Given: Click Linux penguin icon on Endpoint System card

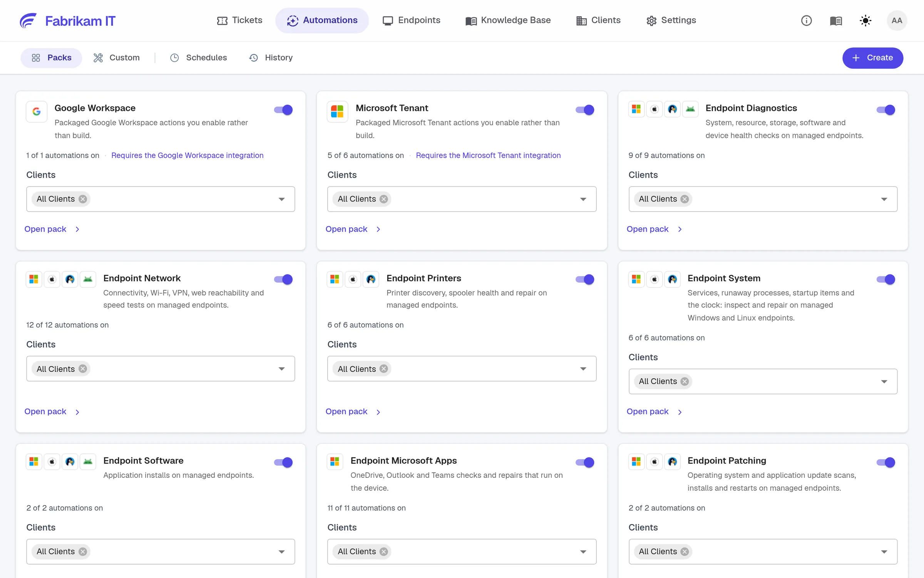Looking at the screenshot, I should coord(672,279).
